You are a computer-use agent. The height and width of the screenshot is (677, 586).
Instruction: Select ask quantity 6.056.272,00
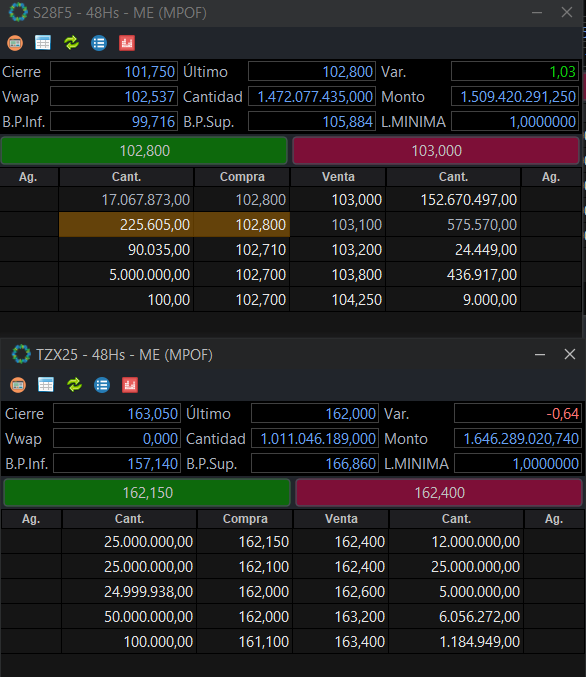(456, 617)
